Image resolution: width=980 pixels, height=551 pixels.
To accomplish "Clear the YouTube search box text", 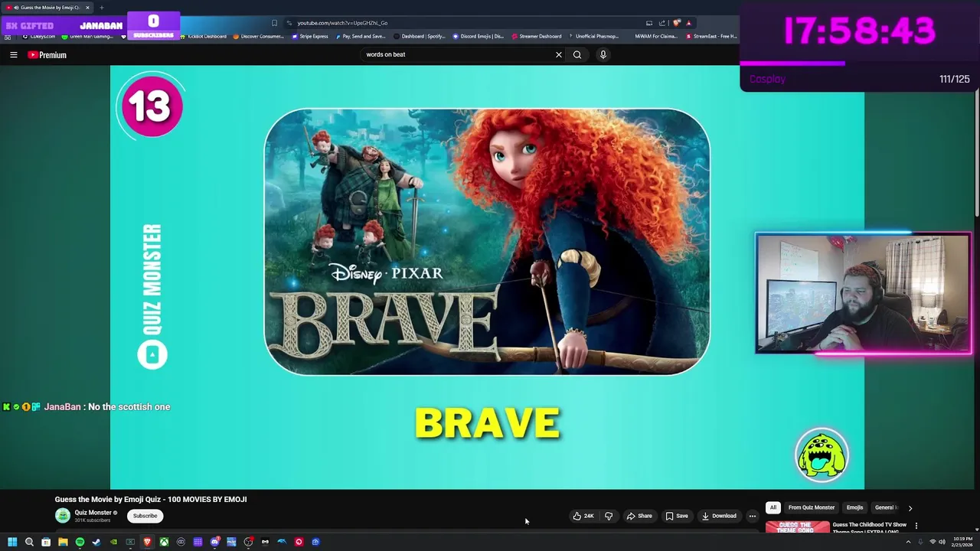I will tap(559, 54).
